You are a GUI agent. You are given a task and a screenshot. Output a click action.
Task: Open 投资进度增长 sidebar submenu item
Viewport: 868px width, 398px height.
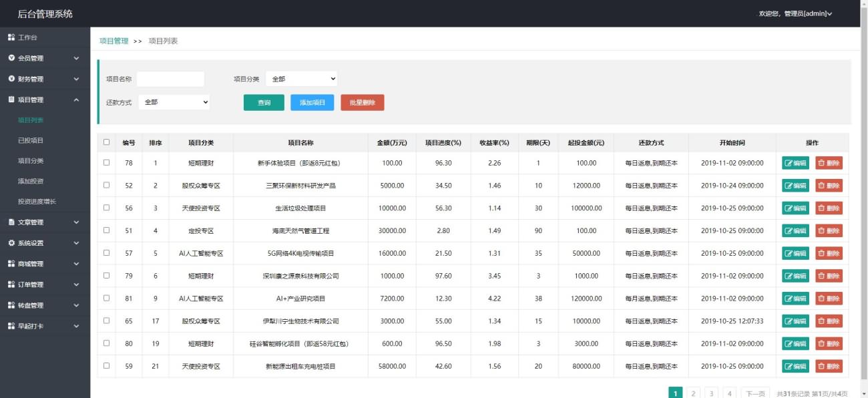(x=37, y=202)
